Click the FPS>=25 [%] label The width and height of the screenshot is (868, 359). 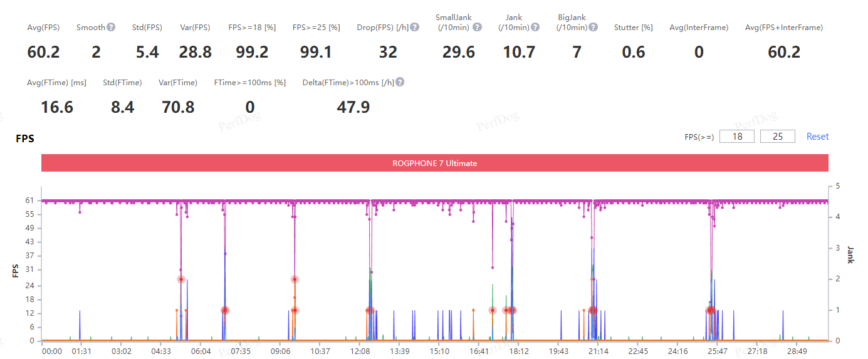coord(316,28)
